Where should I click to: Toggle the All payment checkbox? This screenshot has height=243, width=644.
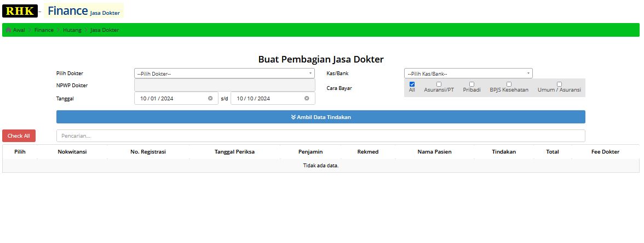412,84
